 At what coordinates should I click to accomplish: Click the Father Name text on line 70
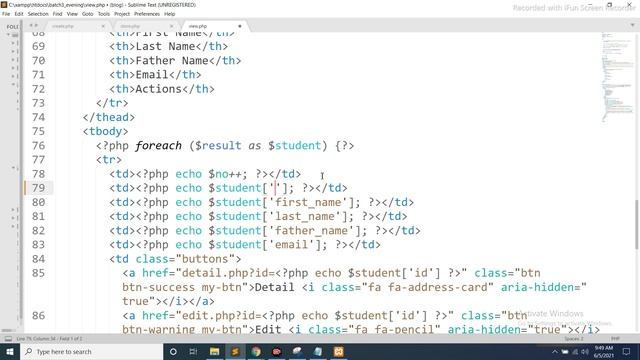[172, 61]
